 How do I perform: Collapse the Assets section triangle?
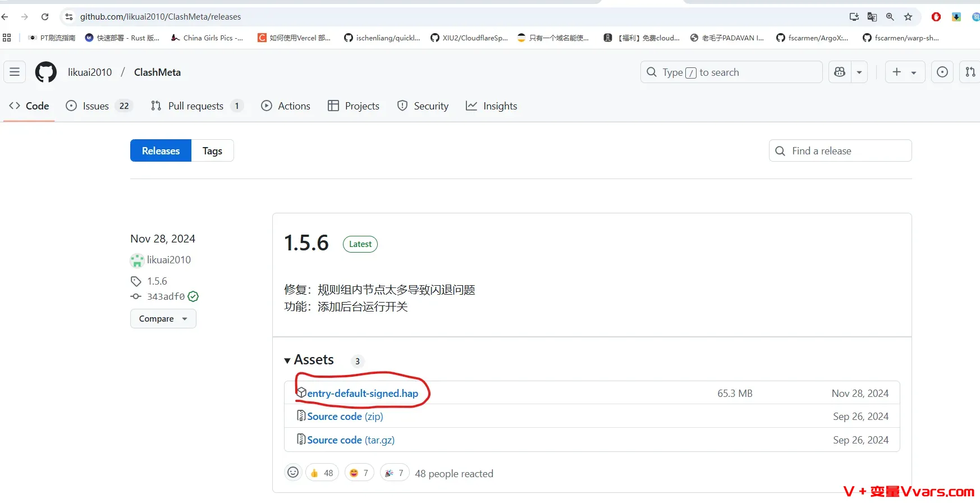287,360
